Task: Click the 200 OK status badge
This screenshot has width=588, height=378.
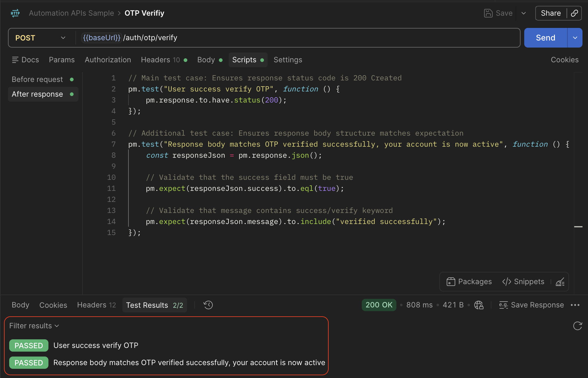Action: [379, 305]
